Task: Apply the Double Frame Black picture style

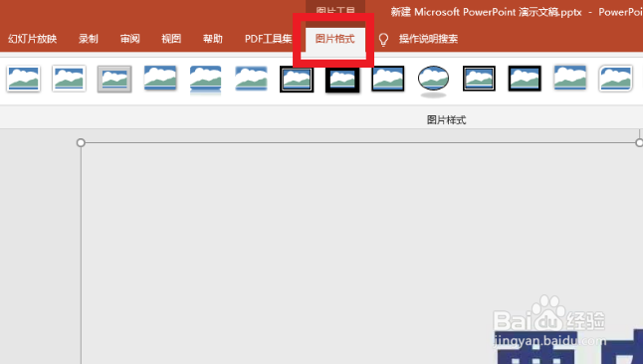Action: [297, 79]
